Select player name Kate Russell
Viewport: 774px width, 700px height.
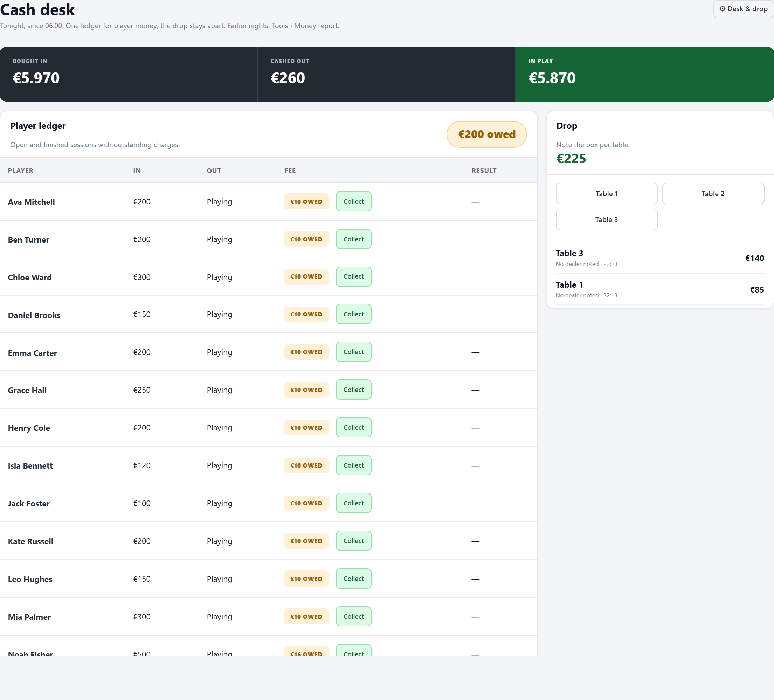[30, 541]
